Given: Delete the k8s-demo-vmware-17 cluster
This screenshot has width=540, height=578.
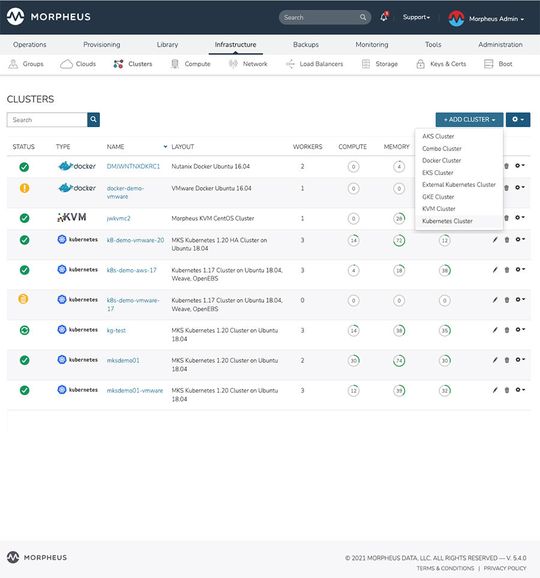Looking at the screenshot, I should pos(507,300).
